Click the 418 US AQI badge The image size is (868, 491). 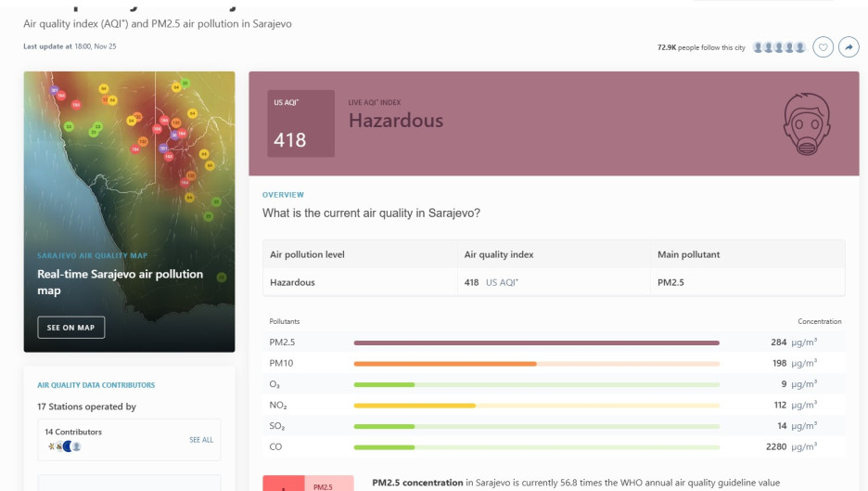301,123
